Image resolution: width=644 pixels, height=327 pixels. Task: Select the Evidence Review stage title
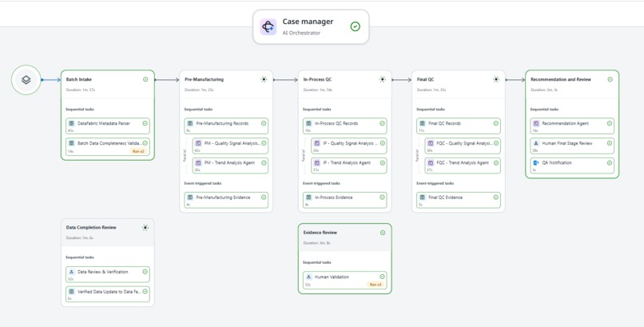coord(320,233)
